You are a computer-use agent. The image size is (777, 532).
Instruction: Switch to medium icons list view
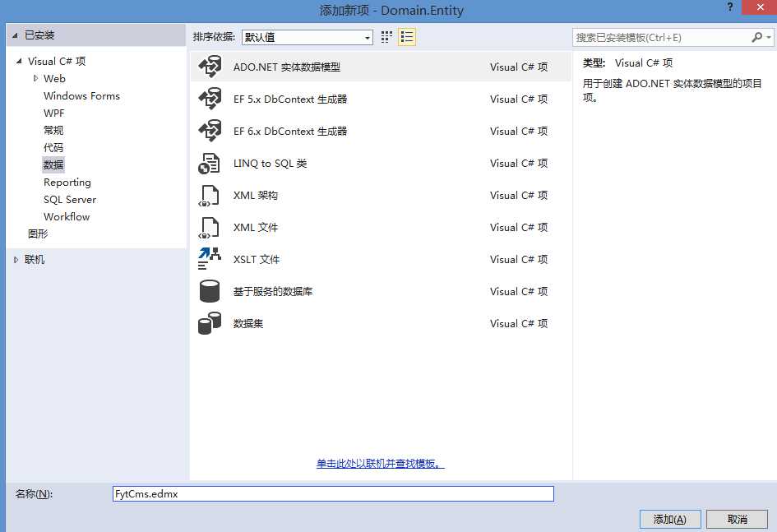(407, 37)
